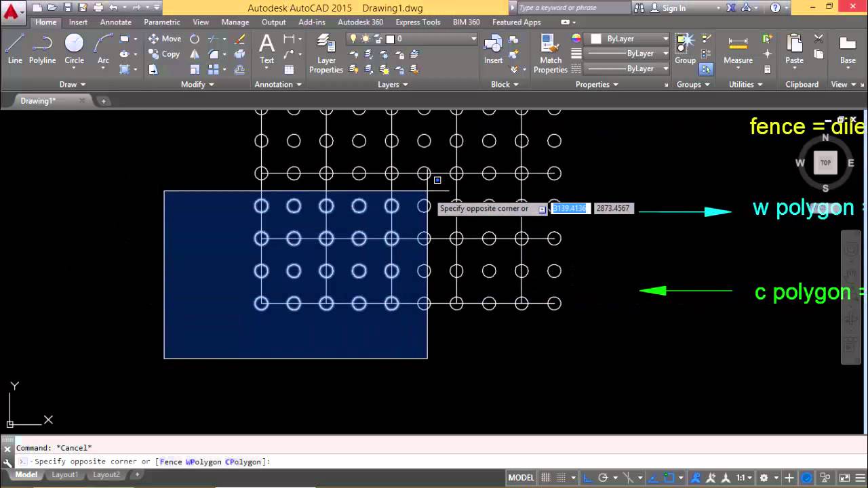868x488 pixels.
Task: Click the Match Properties tool
Action: click(550, 53)
